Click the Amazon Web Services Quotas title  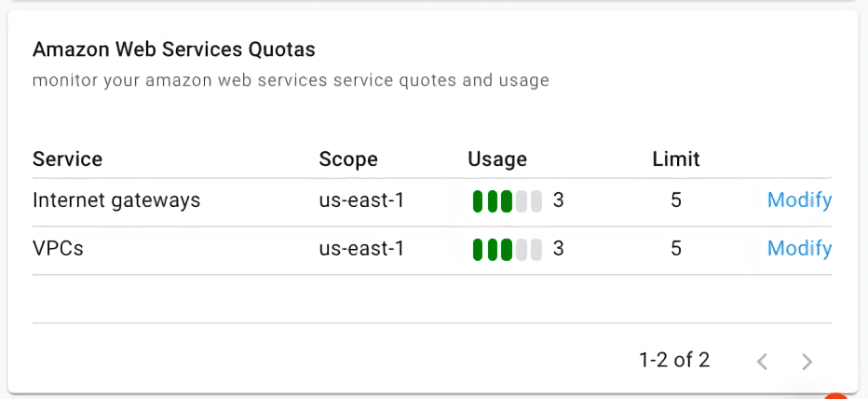(x=174, y=49)
